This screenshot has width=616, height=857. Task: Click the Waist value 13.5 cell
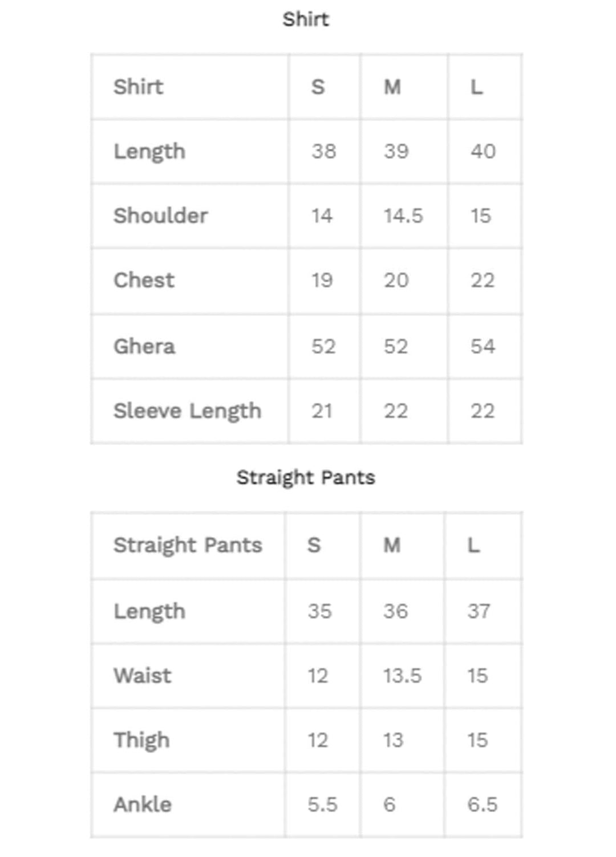point(402,676)
